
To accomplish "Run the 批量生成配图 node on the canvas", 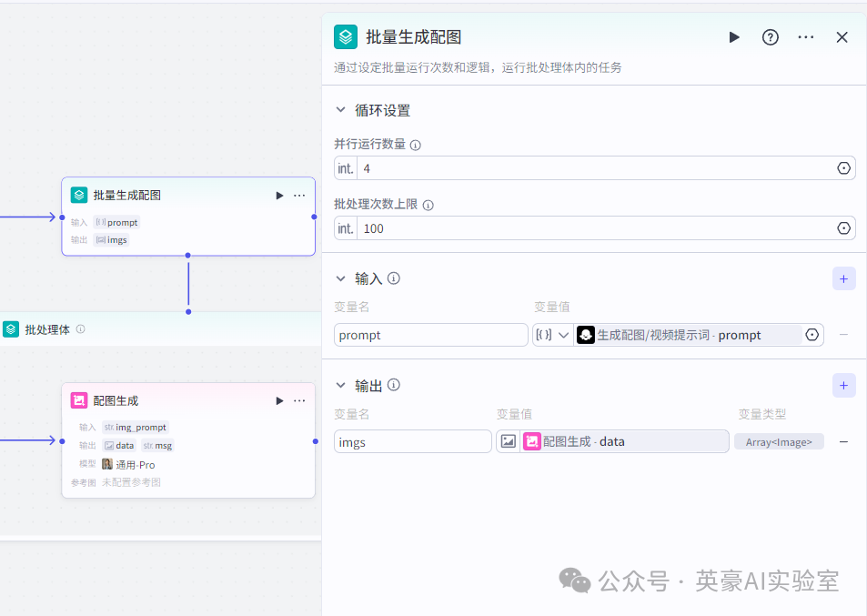I will pos(279,195).
